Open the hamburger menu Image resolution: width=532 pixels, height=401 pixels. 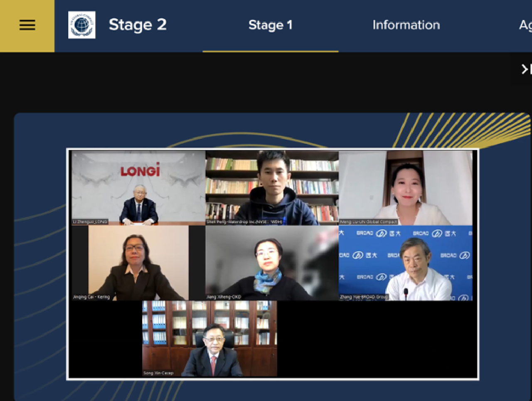click(x=27, y=25)
